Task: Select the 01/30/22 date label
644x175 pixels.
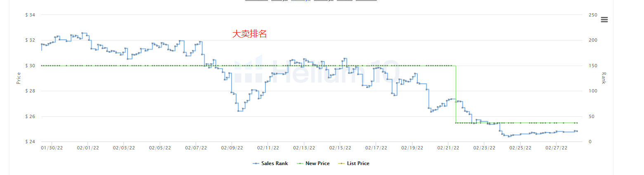Action: pyautogui.click(x=52, y=147)
